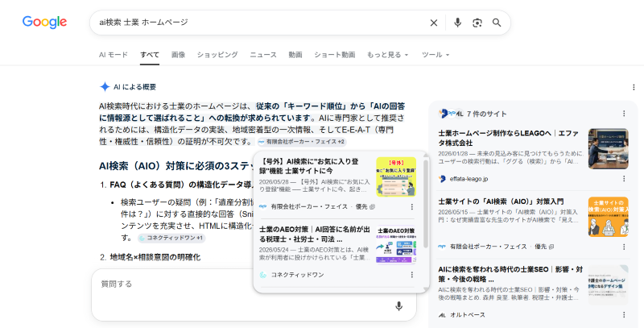Click heading AI検索（AIO）対策に必須の3ステップ
This screenshot has width=644, height=328.
pos(176,166)
